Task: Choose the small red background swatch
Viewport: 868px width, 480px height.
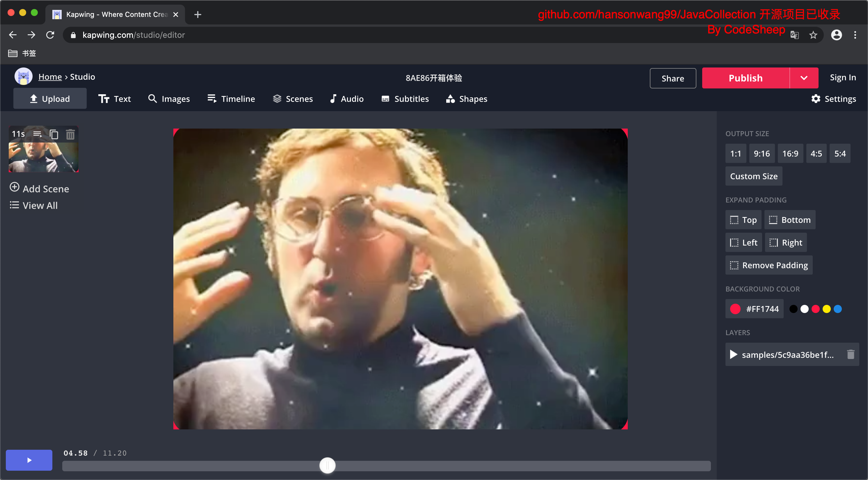Action: pyautogui.click(x=815, y=309)
